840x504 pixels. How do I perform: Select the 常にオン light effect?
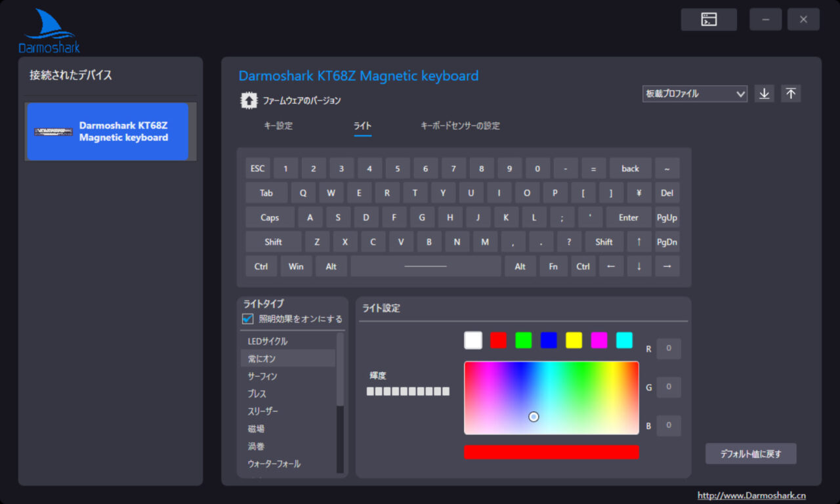pyautogui.click(x=288, y=358)
